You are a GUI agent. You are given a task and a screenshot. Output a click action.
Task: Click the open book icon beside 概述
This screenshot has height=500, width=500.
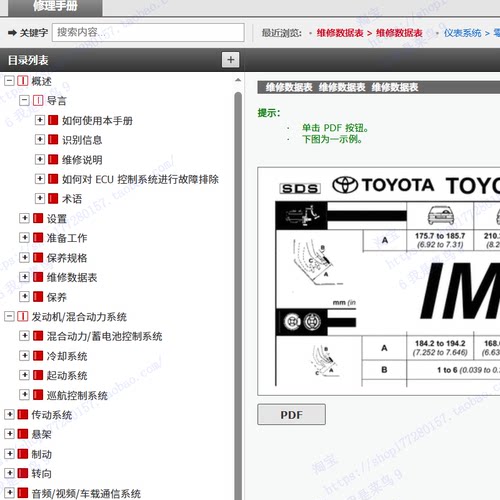coord(23,81)
